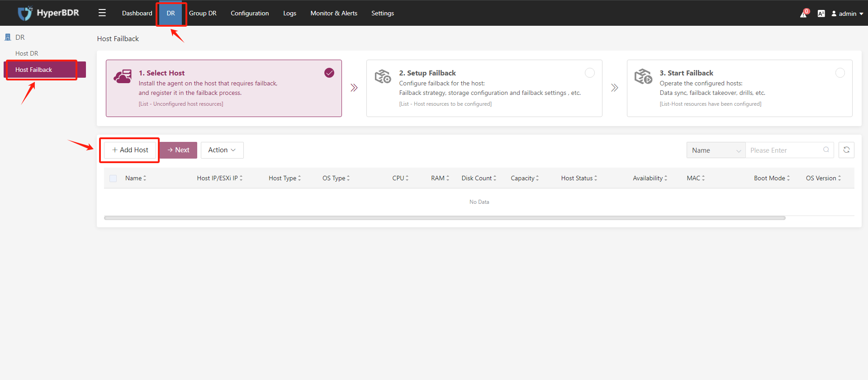Open the Dashboard menu
This screenshot has width=868, height=380.
(x=137, y=13)
